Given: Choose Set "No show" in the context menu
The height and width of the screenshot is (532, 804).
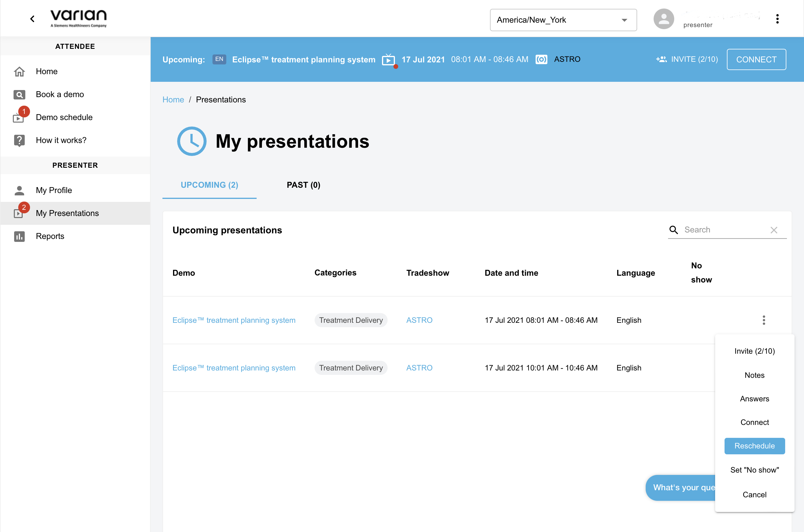Looking at the screenshot, I should point(754,470).
